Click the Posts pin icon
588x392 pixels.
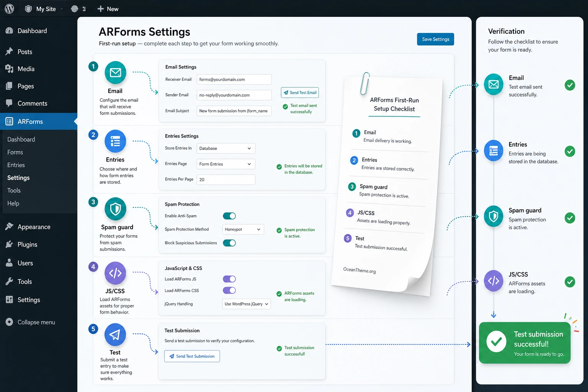[9, 51]
